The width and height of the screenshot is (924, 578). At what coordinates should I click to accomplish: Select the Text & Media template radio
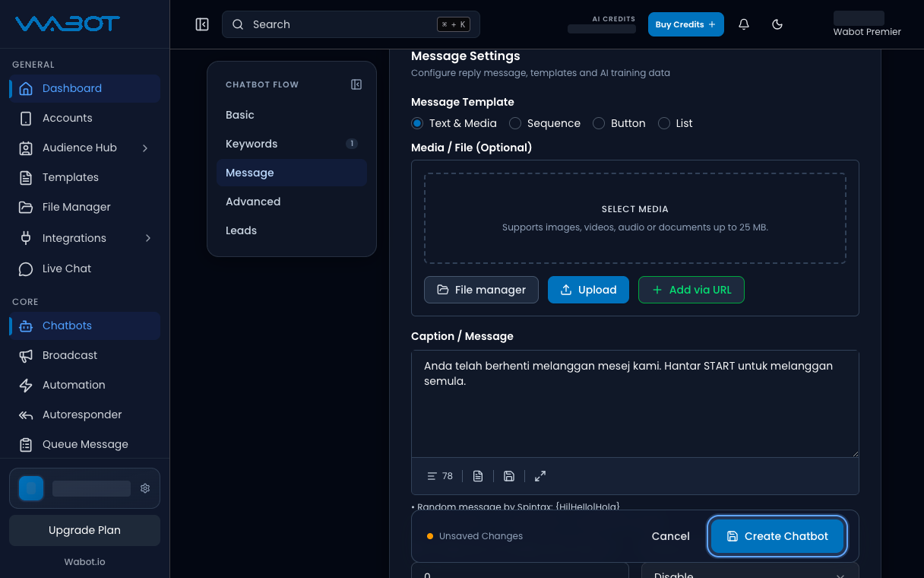coord(417,123)
